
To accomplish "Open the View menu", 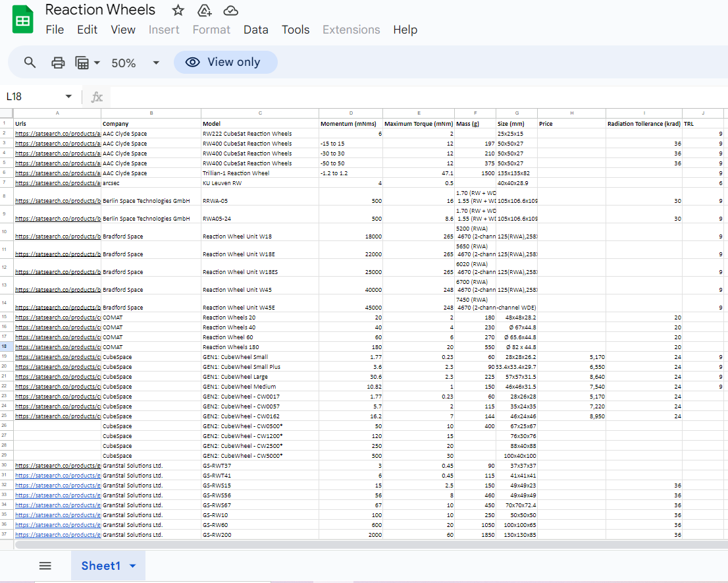I will [x=123, y=30].
